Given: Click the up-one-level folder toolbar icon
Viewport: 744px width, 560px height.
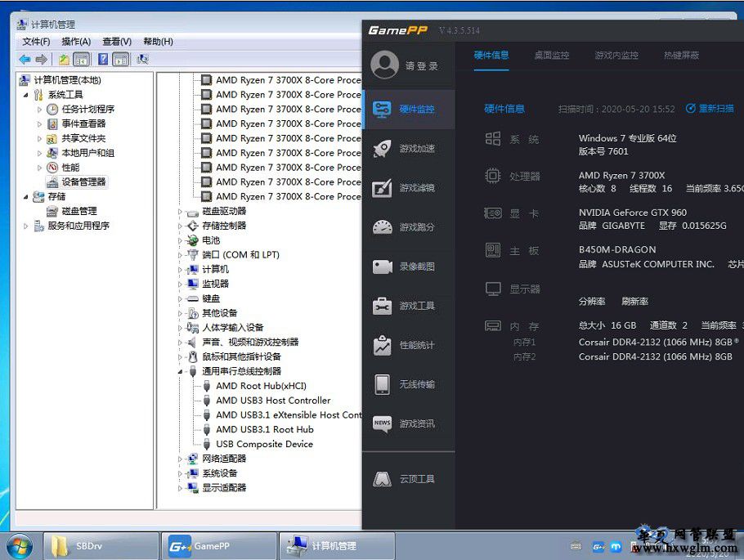Looking at the screenshot, I should (x=64, y=60).
